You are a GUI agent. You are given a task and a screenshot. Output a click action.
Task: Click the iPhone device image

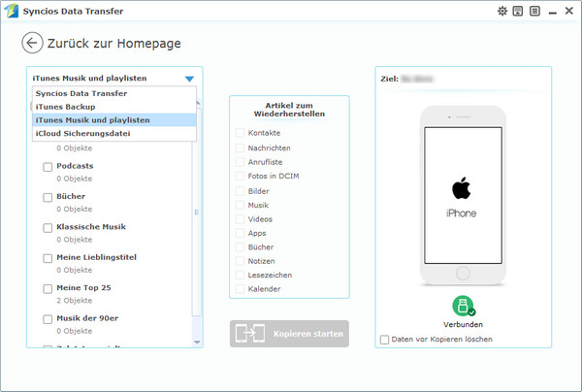[463, 196]
